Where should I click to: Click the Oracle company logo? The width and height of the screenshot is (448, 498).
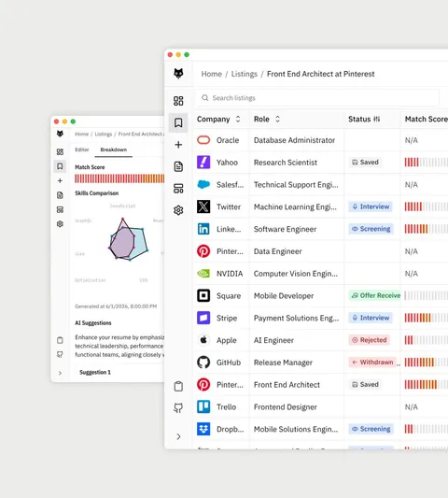[x=203, y=140]
